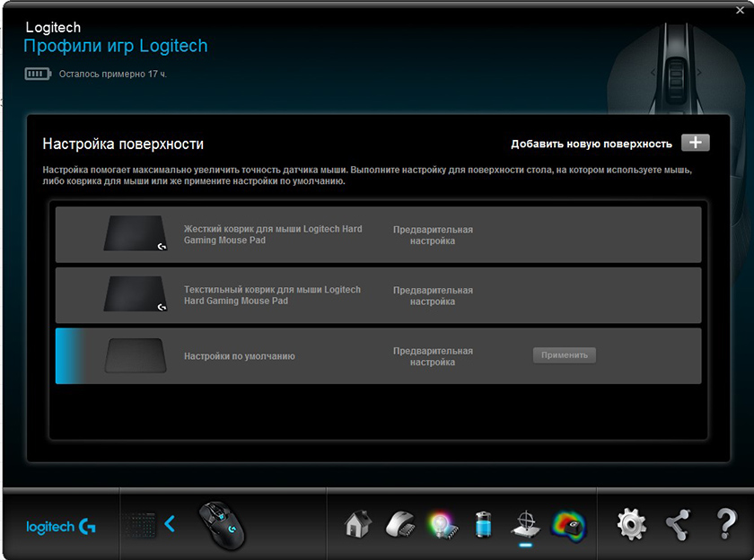Click the textile mouse pad thumbnail
Screen dimensions: 754x560
pos(136,293)
